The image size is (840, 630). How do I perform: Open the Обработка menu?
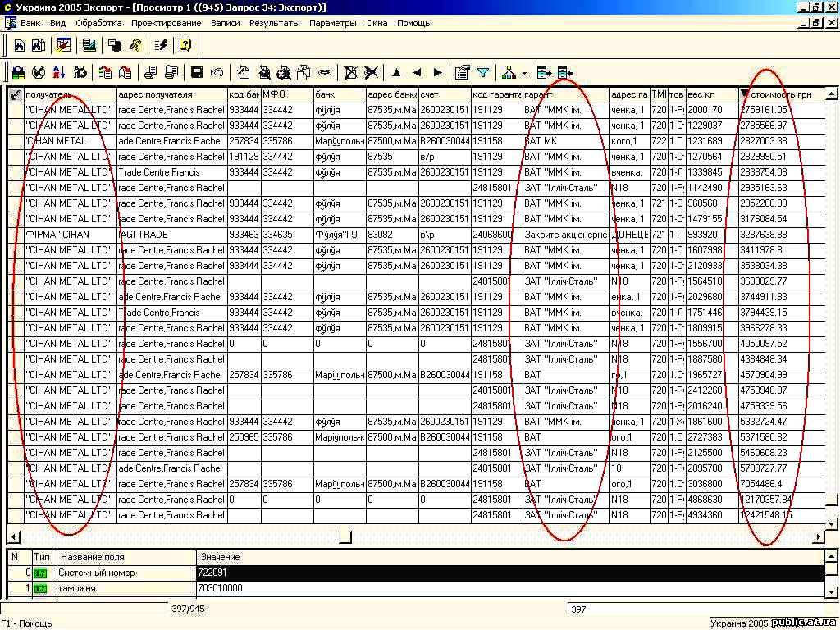(x=98, y=23)
